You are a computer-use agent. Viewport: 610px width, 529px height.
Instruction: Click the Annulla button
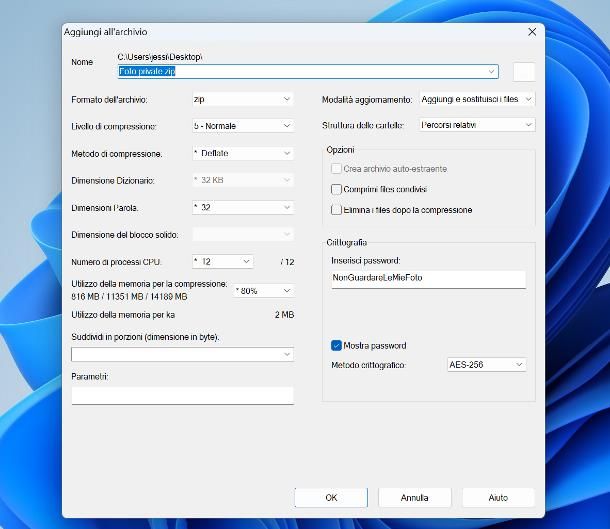click(x=414, y=497)
